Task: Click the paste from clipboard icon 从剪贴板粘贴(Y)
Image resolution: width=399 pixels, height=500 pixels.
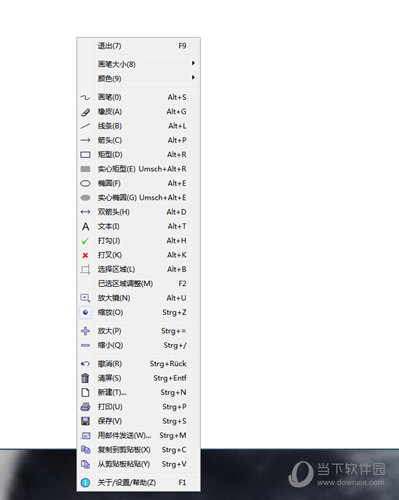Action: [x=86, y=464]
